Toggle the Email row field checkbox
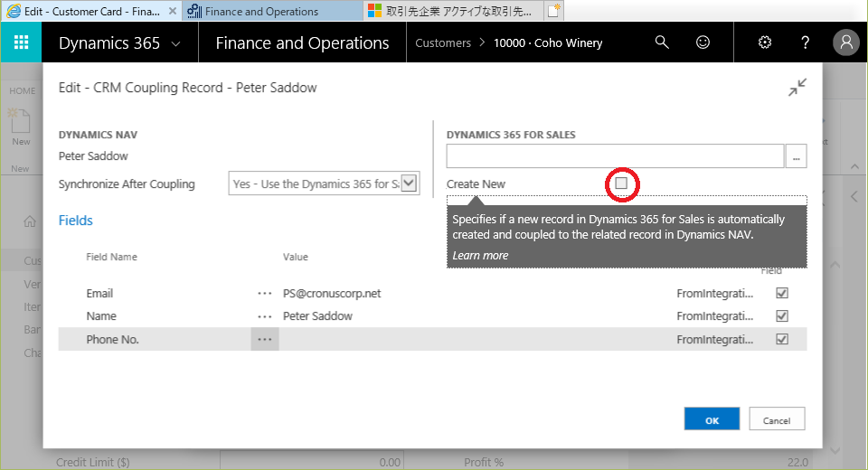This screenshot has height=470, width=868. click(x=781, y=293)
